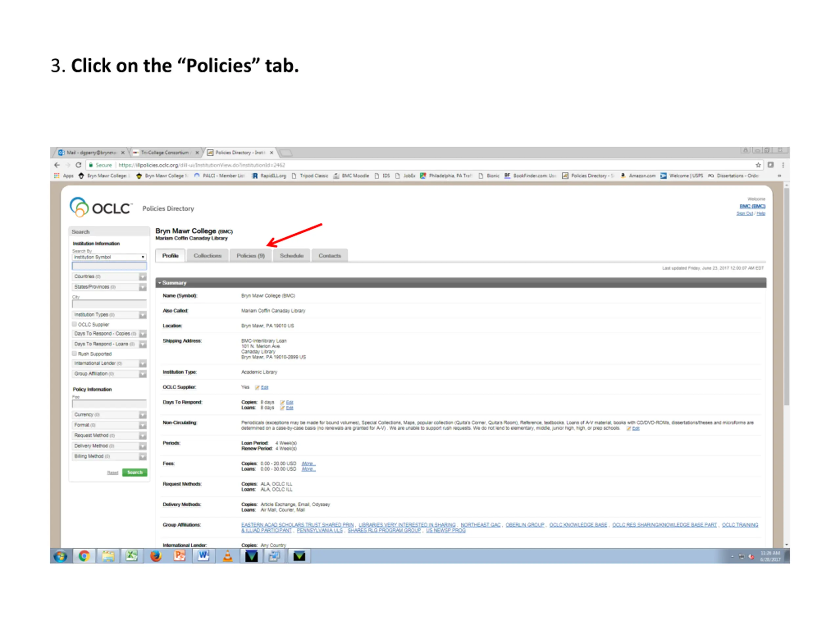Open Windows Explorer folder from the taskbar
This screenshot has height=630, width=840.
[108, 556]
